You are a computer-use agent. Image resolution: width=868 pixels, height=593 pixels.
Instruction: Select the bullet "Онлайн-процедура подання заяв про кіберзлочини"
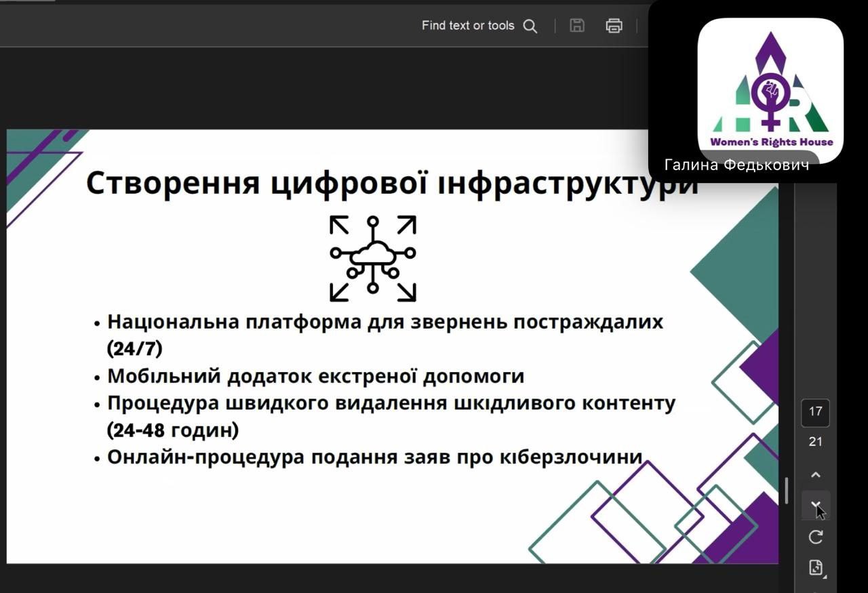point(374,457)
